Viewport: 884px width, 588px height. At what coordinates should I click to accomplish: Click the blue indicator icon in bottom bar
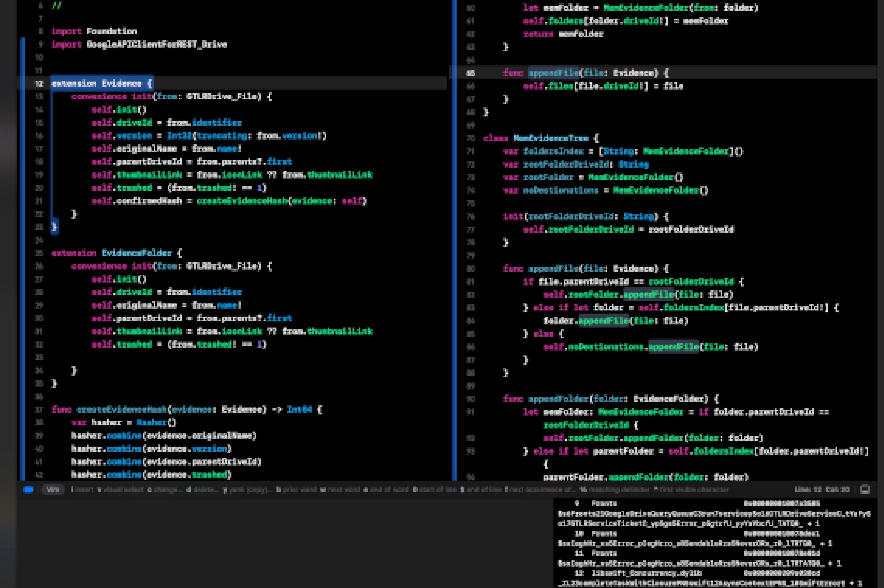(x=29, y=489)
